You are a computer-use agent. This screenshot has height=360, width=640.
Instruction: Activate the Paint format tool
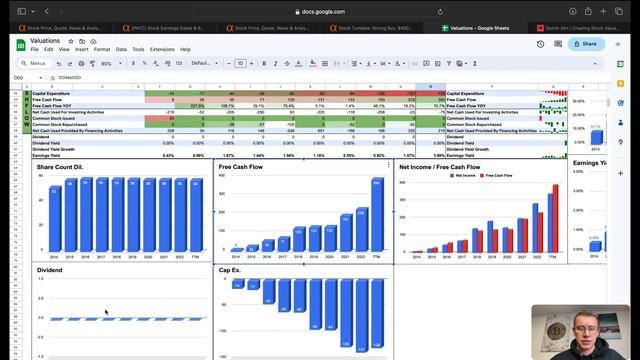pyautogui.click(x=92, y=64)
